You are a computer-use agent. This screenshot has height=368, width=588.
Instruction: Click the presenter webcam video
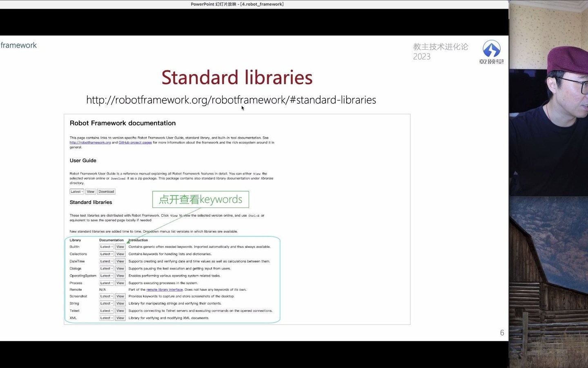[548, 98]
